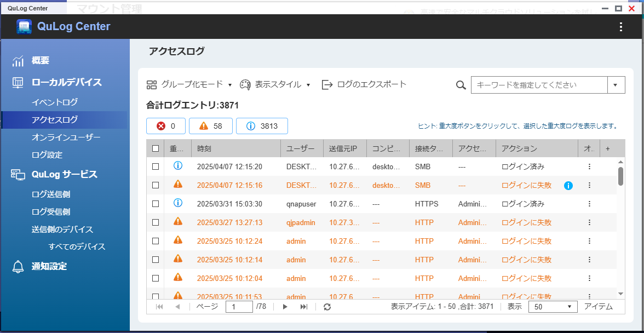Viewport: 644px width, 333px height.
Task: Open the QuLog Center three-dot menu
Action: pyautogui.click(x=621, y=27)
